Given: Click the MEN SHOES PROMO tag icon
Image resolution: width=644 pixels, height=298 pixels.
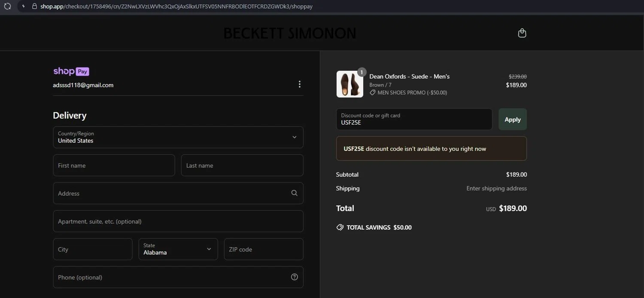Looking at the screenshot, I should click(x=373, y=92).
